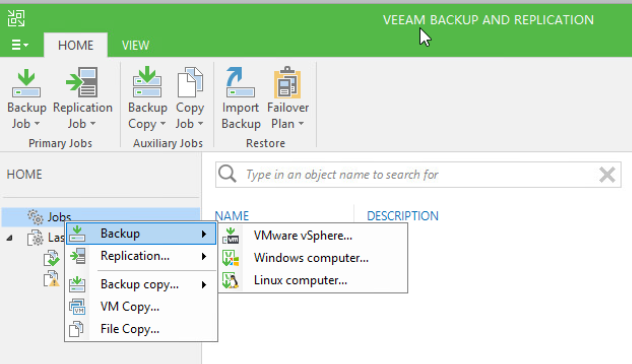This screenshot has height=364, width=632.
Task: Open the Failover Plan dropdown arrow
Action: pos(301,124)
